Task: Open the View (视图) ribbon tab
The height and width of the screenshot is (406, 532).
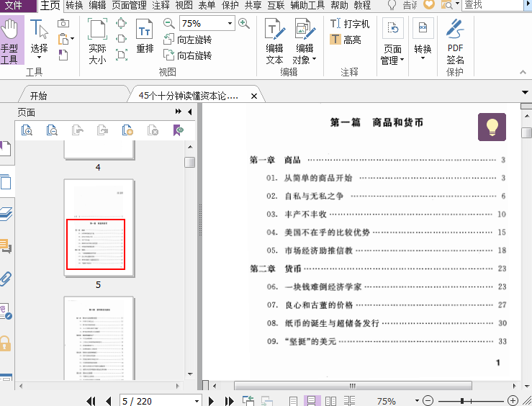Action: (184, 5)
